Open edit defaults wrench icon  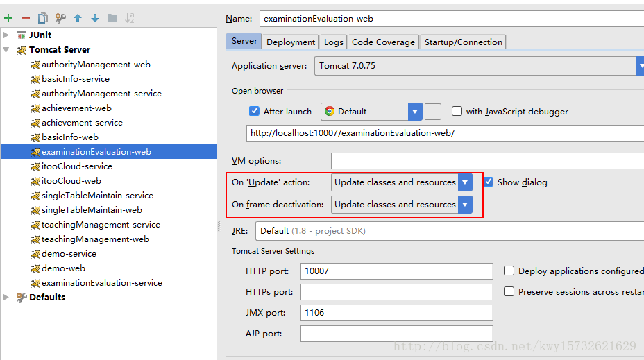(x=60, y=18)
